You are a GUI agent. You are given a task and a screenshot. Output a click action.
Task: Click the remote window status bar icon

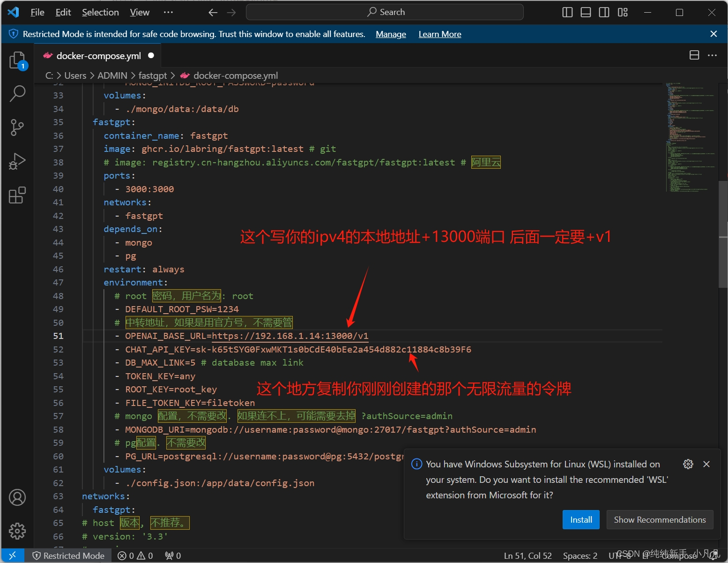pyautogui.click(x=13, y=555)
